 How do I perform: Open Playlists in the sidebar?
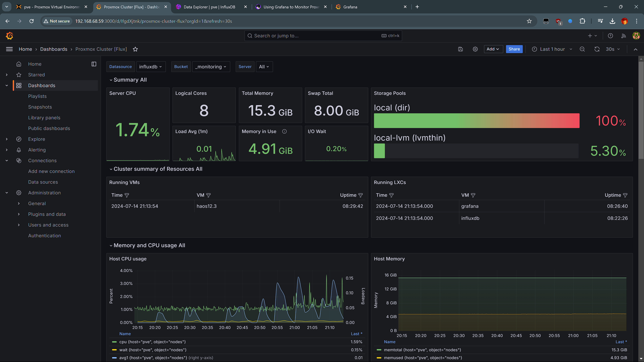coord(37,96)
